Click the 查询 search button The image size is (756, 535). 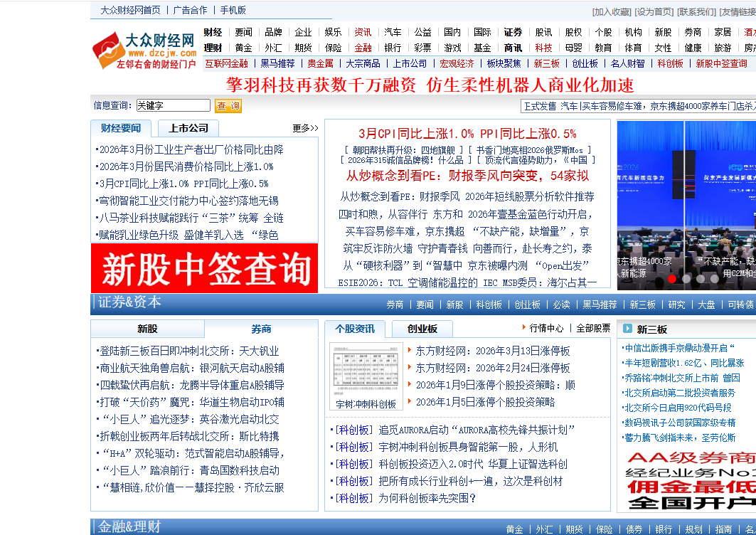coord(228,106)
